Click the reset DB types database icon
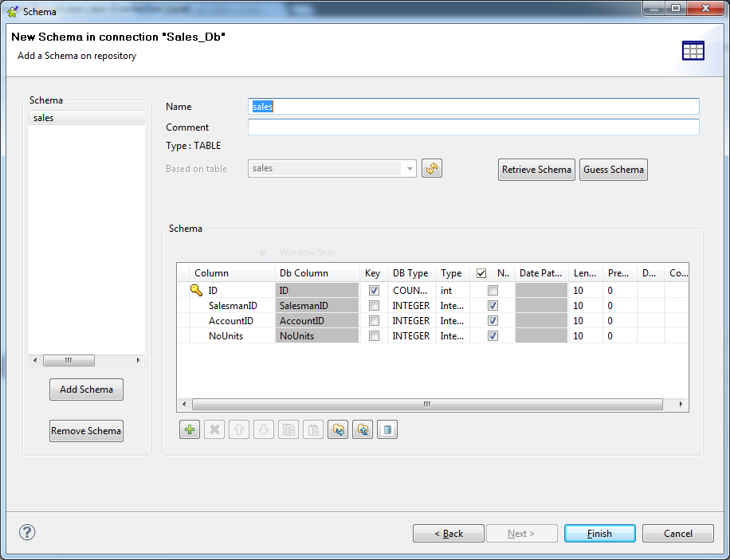Image resolution: width=730 pixels, height=560 pixels. [387, 429]
